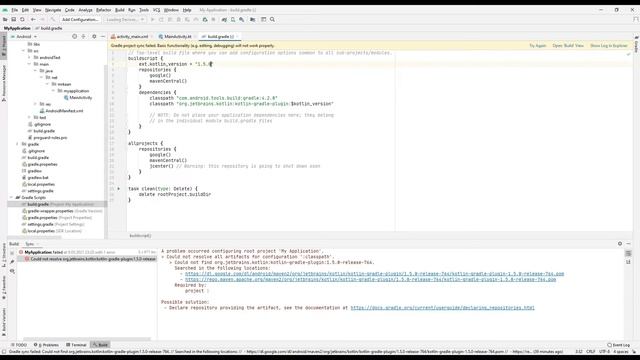Open Build panel settings gear icon

(x=620, y=244)
